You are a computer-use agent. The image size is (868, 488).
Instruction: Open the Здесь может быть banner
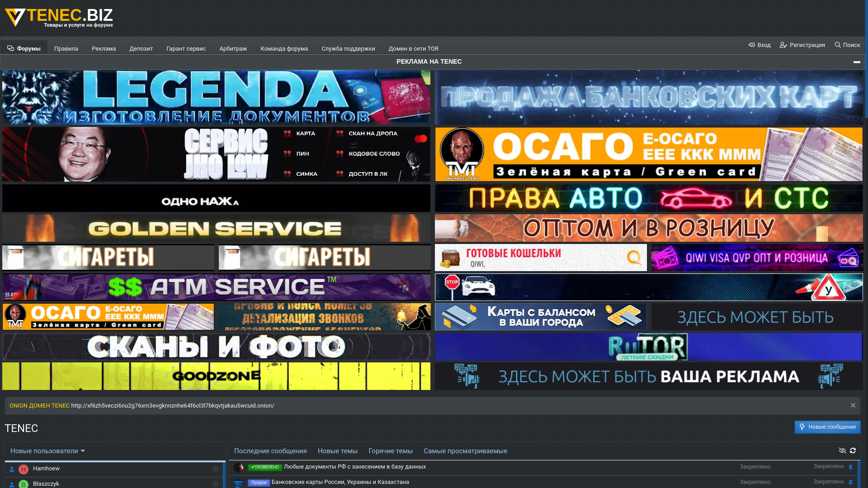pyautogui.click(x=757, y=316)
